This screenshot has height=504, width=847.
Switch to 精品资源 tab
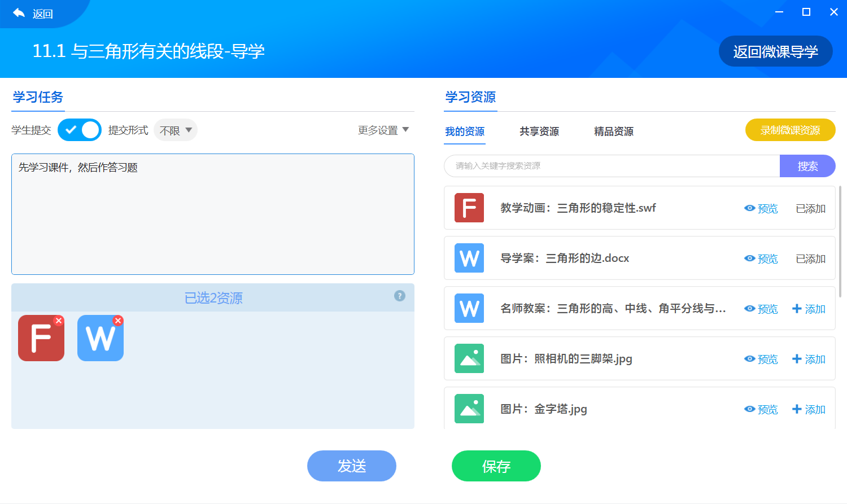pos(614,132)
